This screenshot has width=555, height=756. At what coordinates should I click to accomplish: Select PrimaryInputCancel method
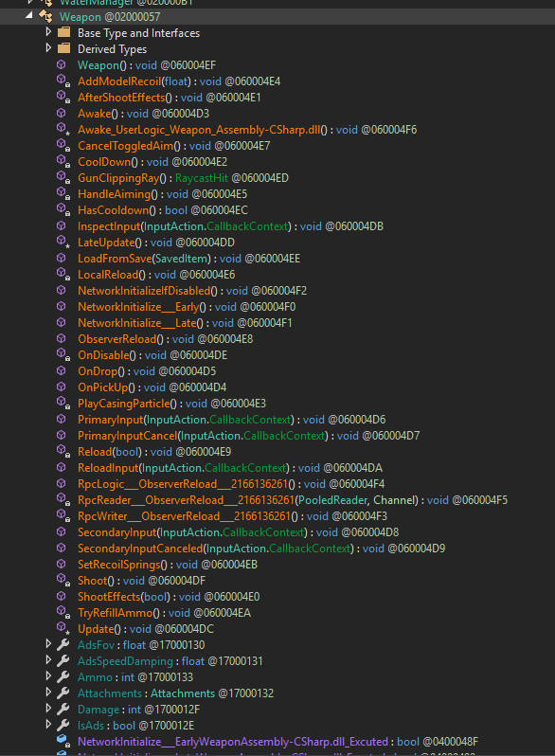(x=249, y=436)
